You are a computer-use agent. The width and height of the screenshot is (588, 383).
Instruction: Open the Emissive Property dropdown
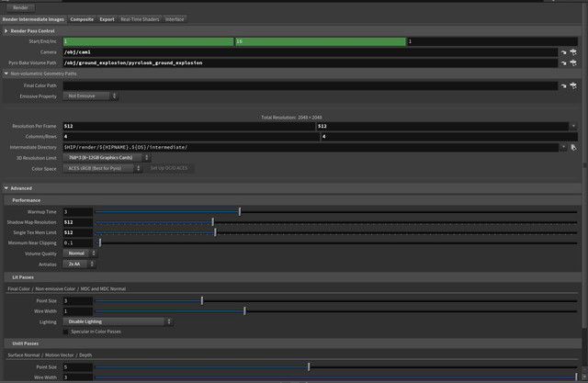pos(91,96)
